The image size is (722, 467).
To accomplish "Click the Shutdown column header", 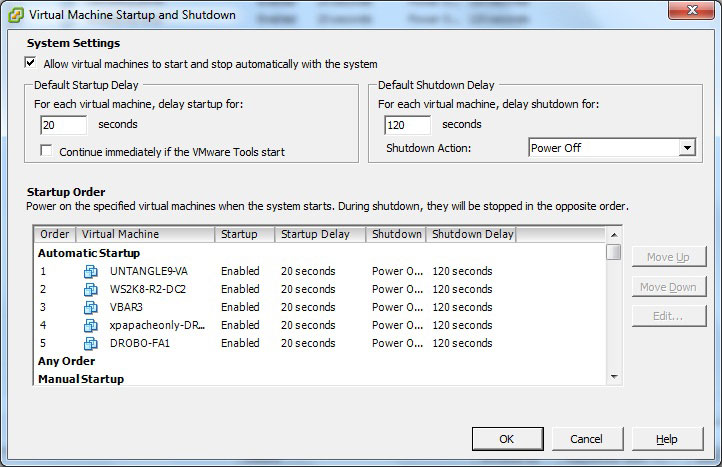I will (396, 234).
